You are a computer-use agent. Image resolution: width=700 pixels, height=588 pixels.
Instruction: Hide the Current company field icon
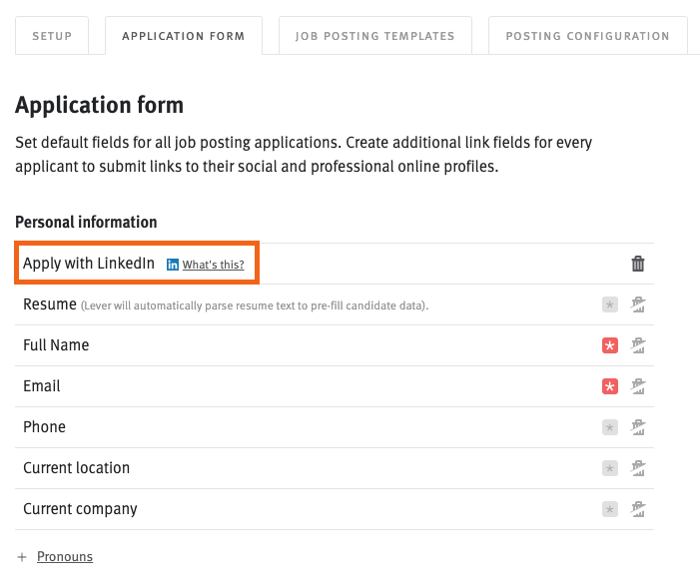coord(638,509)
